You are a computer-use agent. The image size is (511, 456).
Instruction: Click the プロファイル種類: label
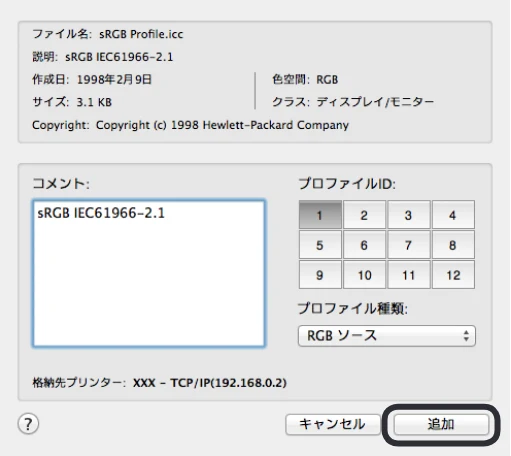(353, 308)
